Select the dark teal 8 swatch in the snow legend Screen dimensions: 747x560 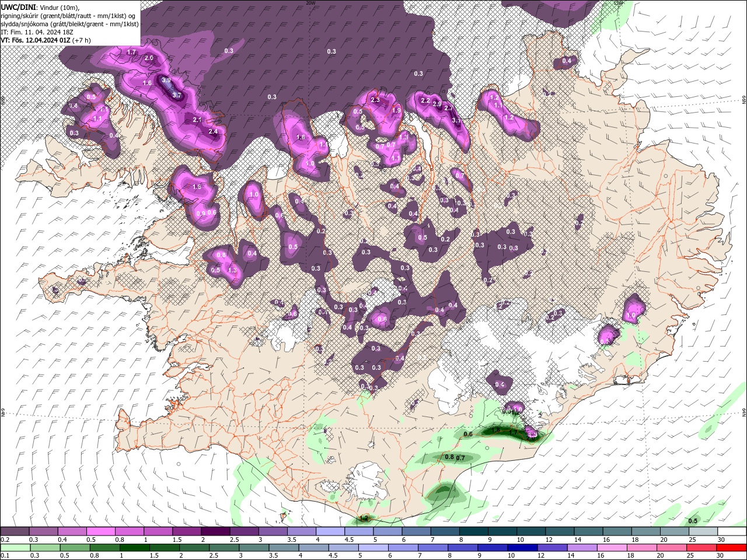tap(473, 531)
